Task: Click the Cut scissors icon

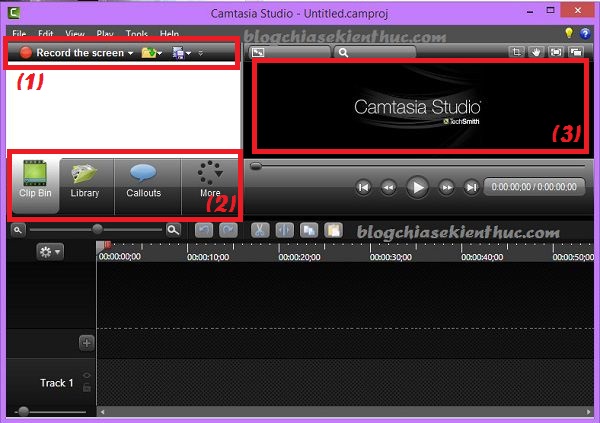Action: click(x=260, y=230)
